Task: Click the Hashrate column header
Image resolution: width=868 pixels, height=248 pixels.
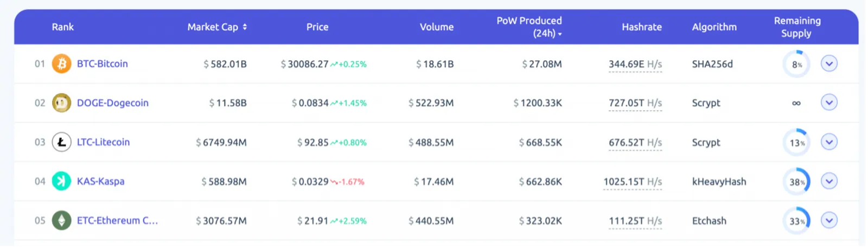Action: 642,27
